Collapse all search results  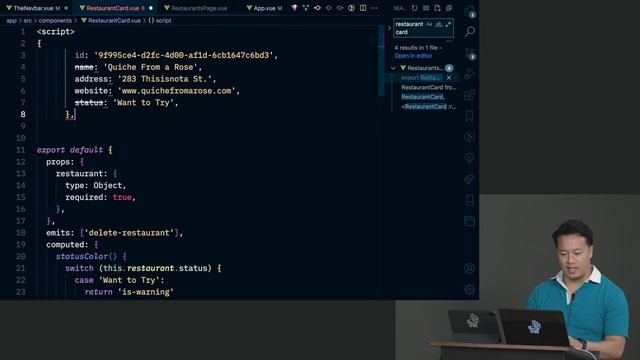pyautogui.click(x=449, y=8)
